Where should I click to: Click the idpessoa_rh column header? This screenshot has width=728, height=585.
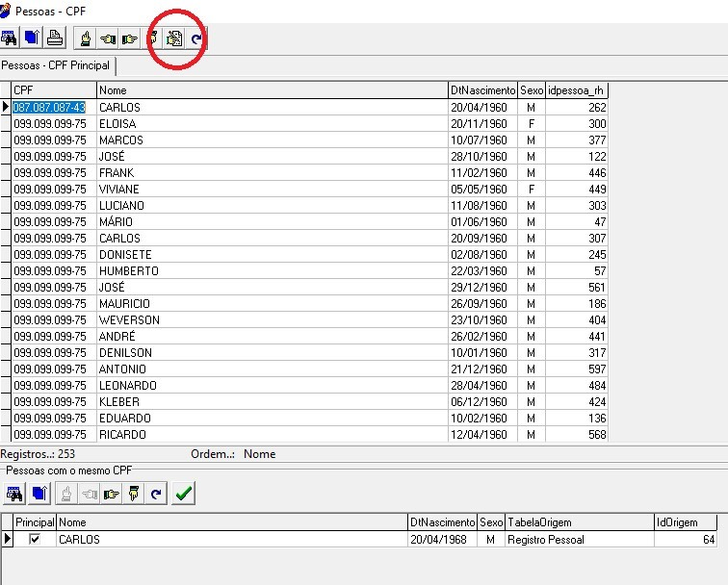576,90
